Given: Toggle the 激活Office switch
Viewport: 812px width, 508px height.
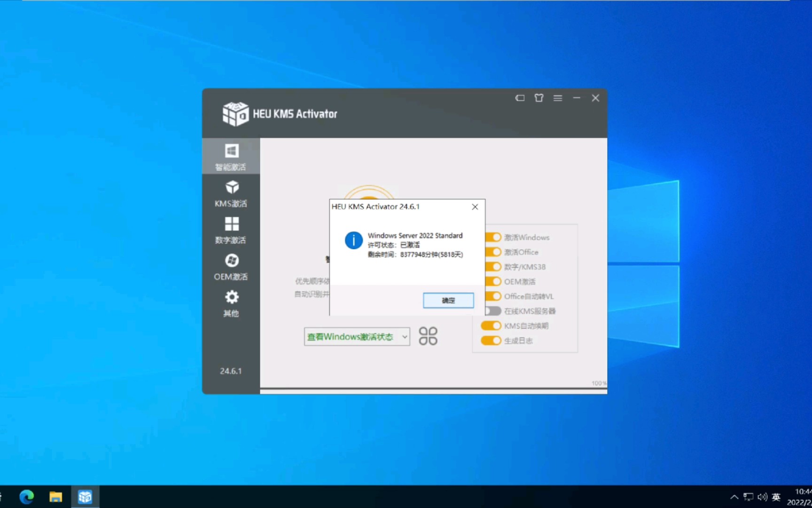Looking at the screenshot, I should coord(493,252).
